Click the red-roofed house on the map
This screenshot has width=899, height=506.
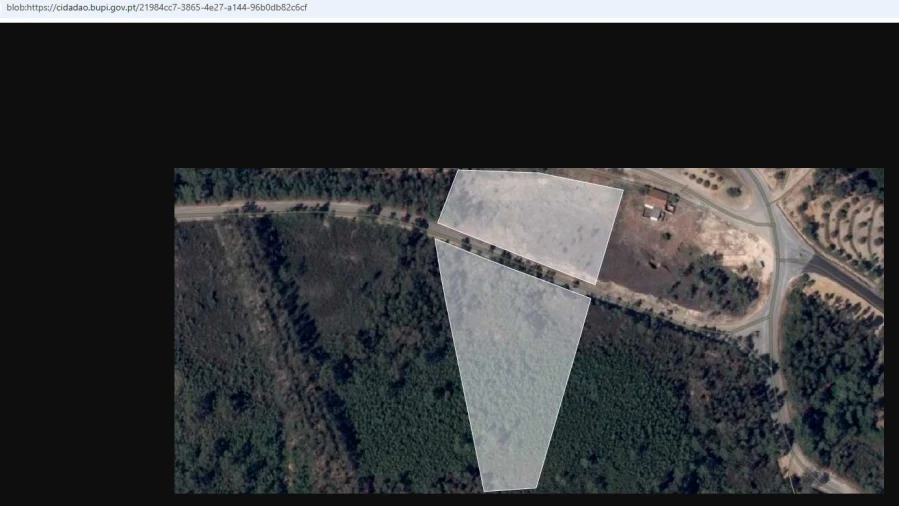coord(657,200)
